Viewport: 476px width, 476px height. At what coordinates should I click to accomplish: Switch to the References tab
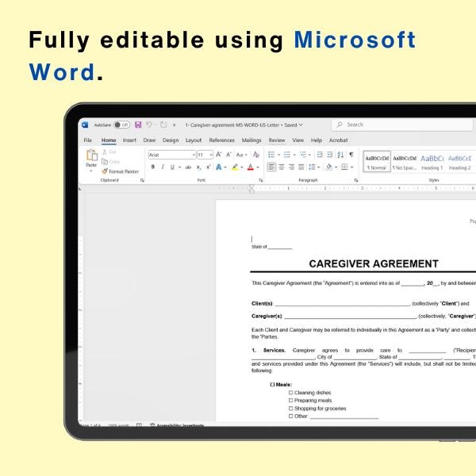pos(222,140)
